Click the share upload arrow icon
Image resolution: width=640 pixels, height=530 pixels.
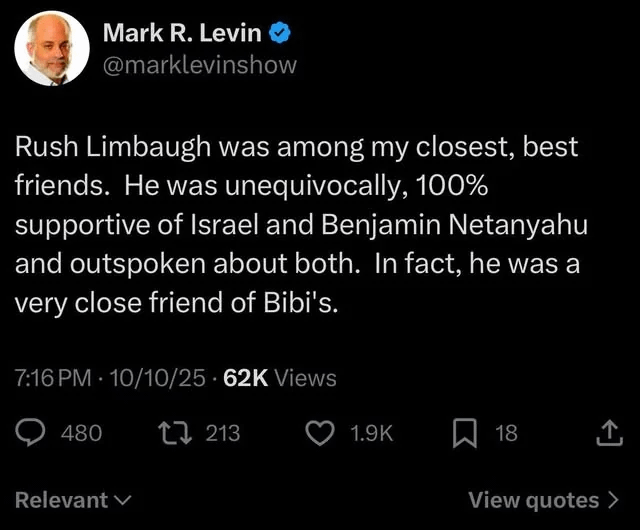(x=608, y=433)
